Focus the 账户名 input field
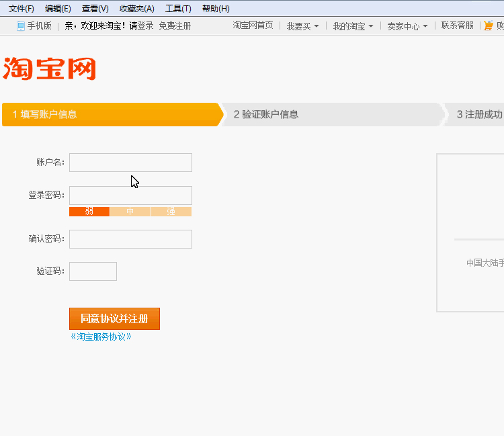The height and width of the screenshot is (436, 504). click(130, 163)
